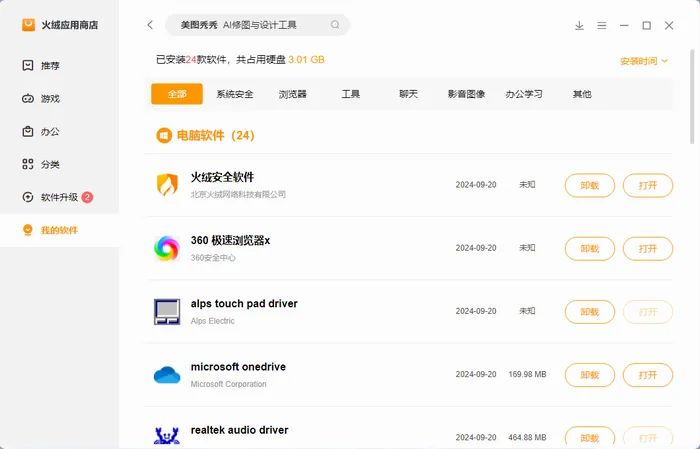The image size is (700, 449).
Task: Click the microsoft onedrive name text
Action: point(238,367)
